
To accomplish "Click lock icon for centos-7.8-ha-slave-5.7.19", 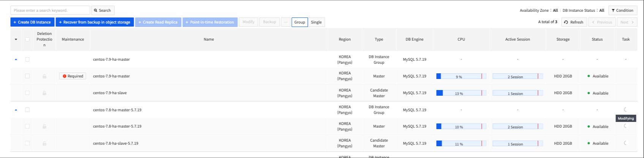I will [x=44, y=143].
